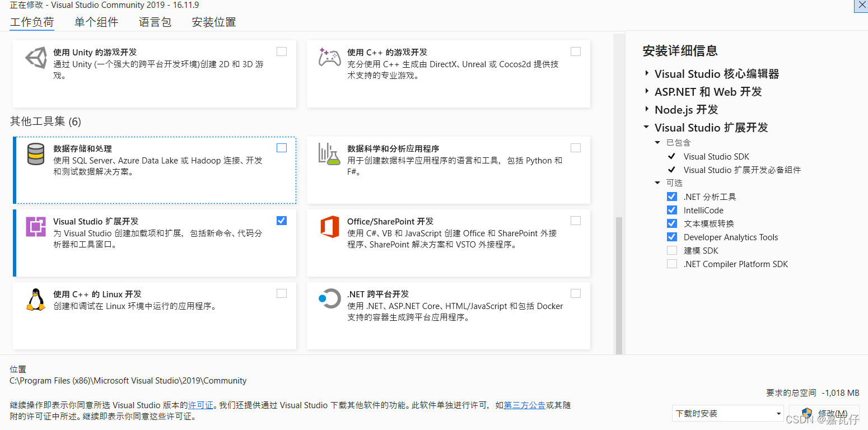Click the C++ game controller icon
Screen dimensions: 868x430
tap(329, 57)
